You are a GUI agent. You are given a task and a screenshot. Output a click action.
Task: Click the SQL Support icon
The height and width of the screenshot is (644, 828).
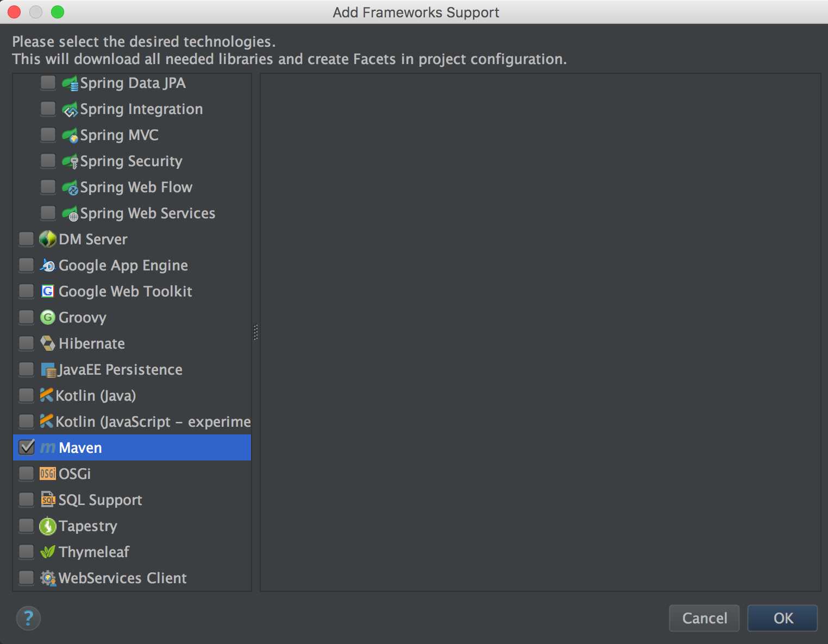(x=48, y=500)
